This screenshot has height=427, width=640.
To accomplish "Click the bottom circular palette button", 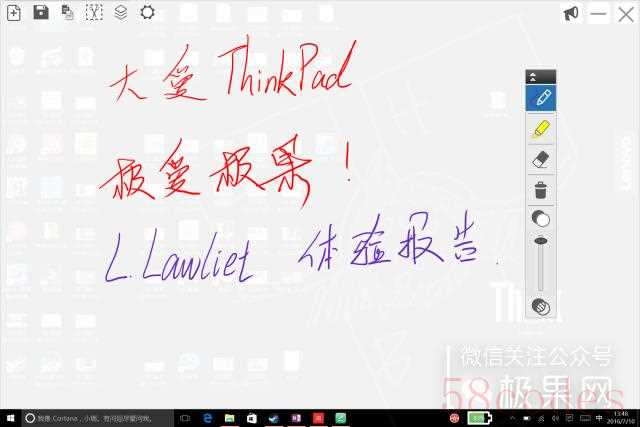I will tap(541, 305).
